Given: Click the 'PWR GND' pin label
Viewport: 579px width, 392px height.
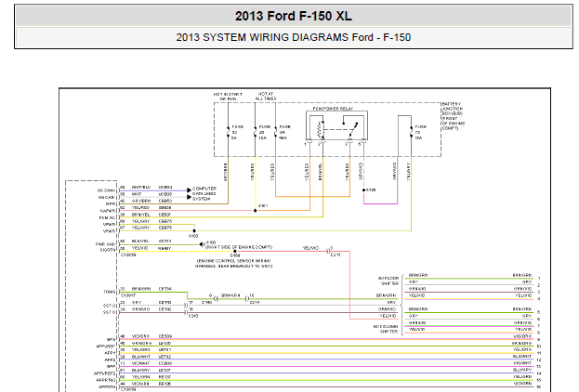Looking at the screenshot, I should tap(105, 244).
